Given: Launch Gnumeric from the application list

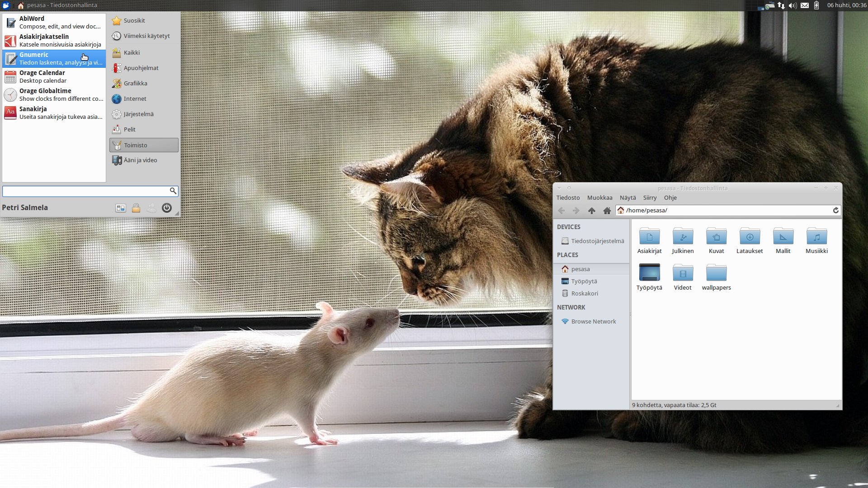Looking at the screenshot, I should tap(54, 59).
